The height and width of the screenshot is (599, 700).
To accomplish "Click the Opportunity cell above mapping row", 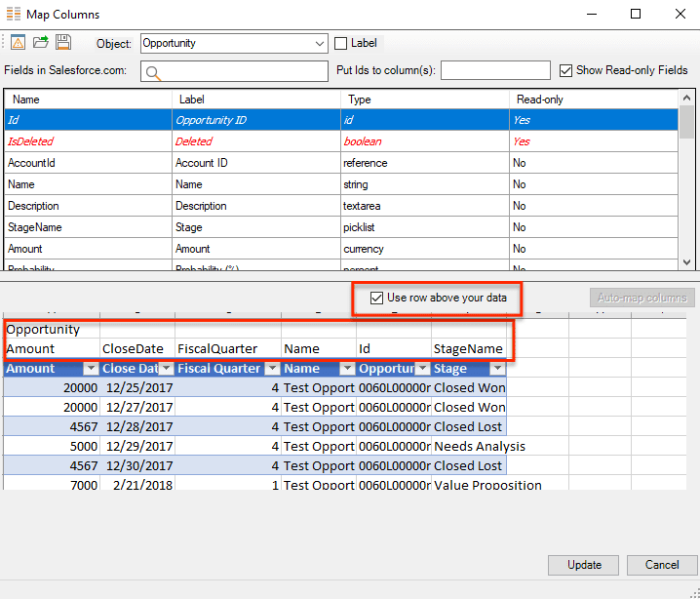I will [x=52, y=329].
